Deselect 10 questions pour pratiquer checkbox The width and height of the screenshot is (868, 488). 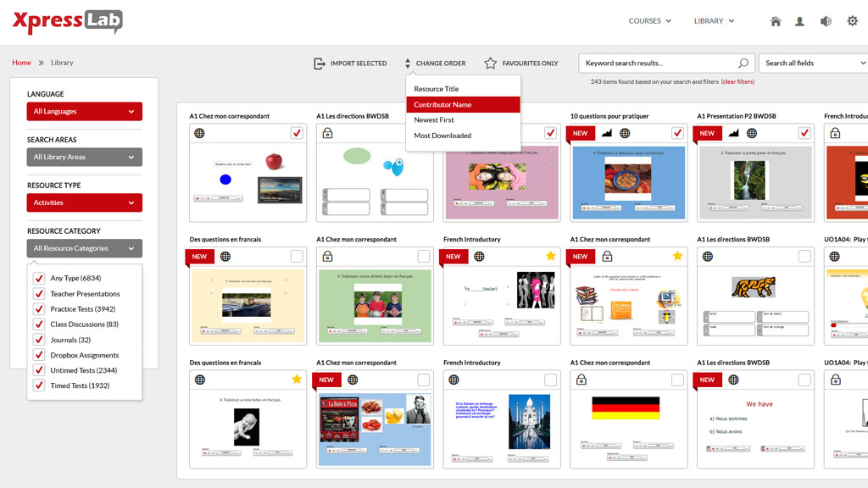(677, 133)
